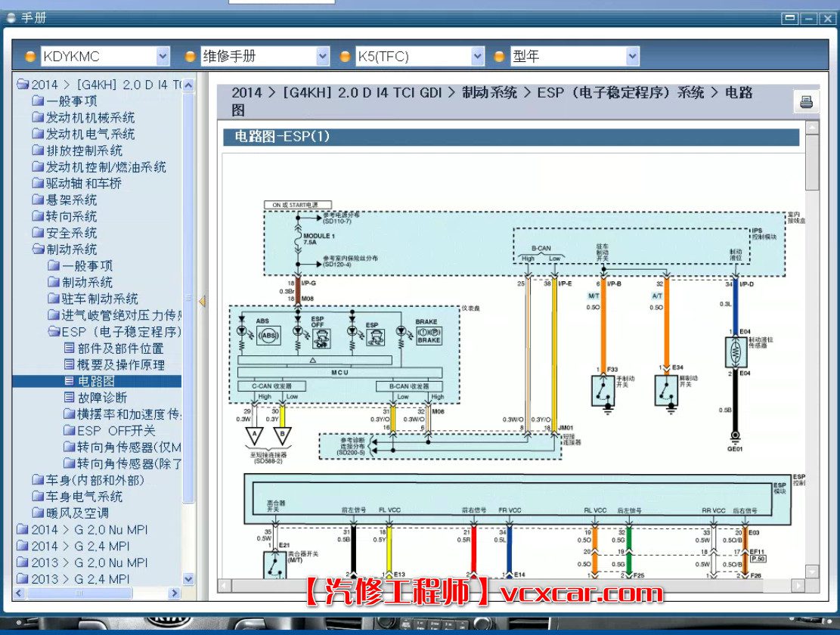The image size is (840, 635).
Task: Open the K5(TFC) model dropdown
Action: pyautogui.click(x=477, y=57)
